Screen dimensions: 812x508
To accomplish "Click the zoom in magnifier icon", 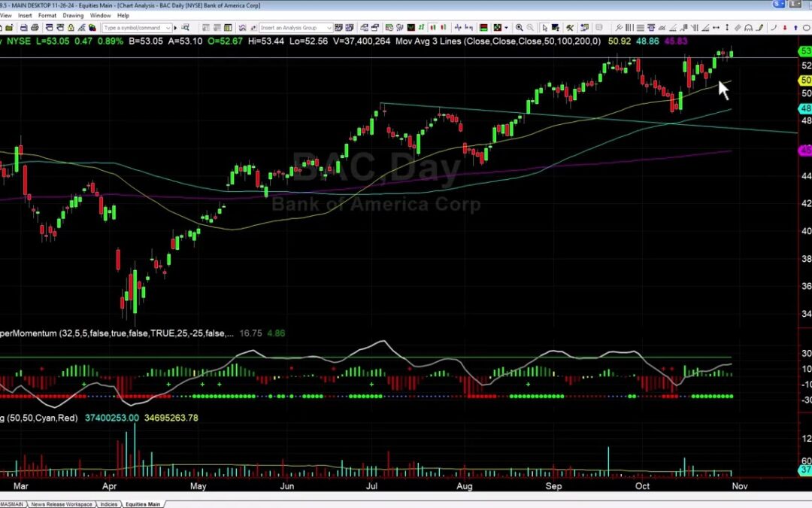I will (x=519, y=27).
